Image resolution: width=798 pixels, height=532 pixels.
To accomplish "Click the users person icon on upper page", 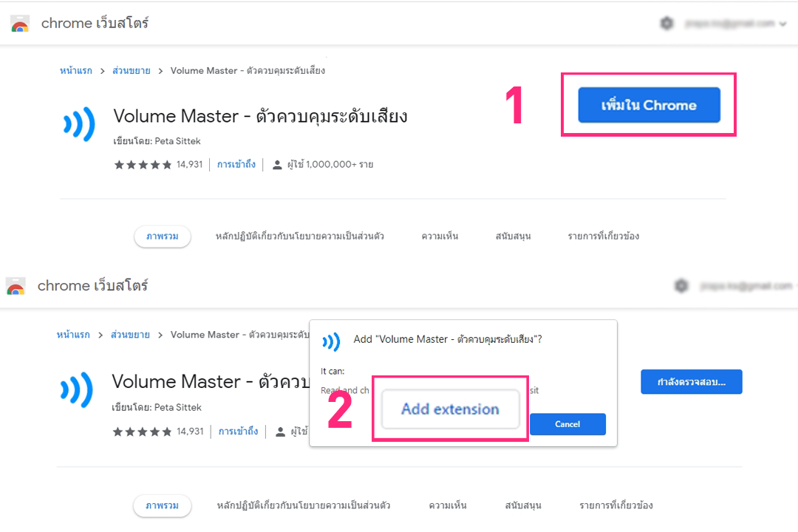I will 277,165.
